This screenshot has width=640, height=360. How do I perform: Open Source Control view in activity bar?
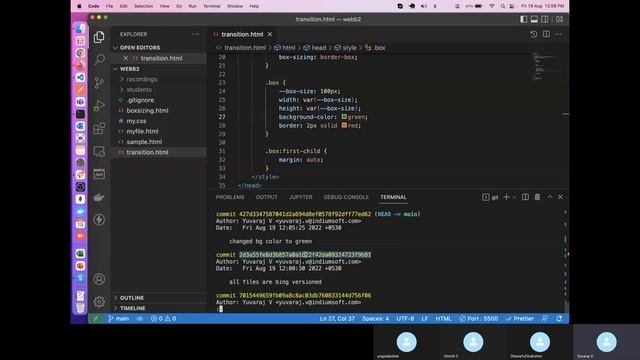coord(99,83)
